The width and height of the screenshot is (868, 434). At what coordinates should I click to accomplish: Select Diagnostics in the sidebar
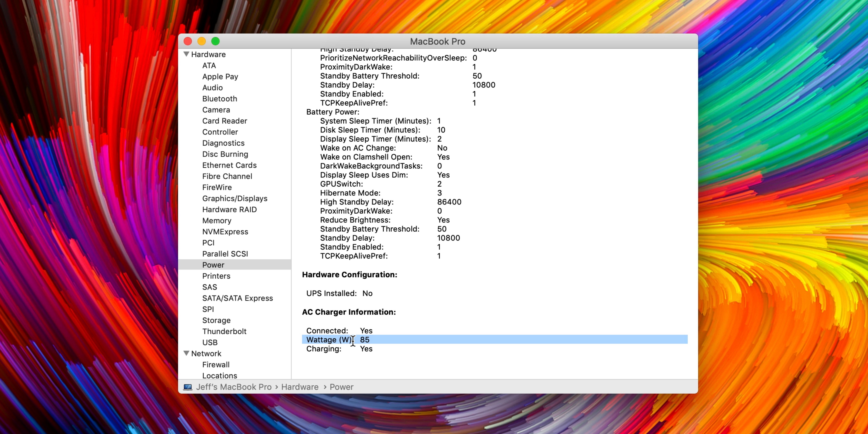click(x=223, y=143)
